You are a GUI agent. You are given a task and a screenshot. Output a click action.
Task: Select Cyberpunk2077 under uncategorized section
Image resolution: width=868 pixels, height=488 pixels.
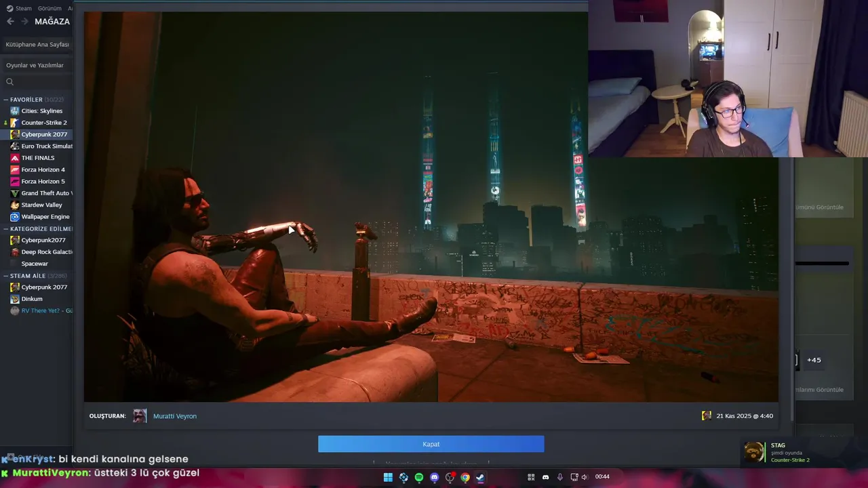coord(43,240)
